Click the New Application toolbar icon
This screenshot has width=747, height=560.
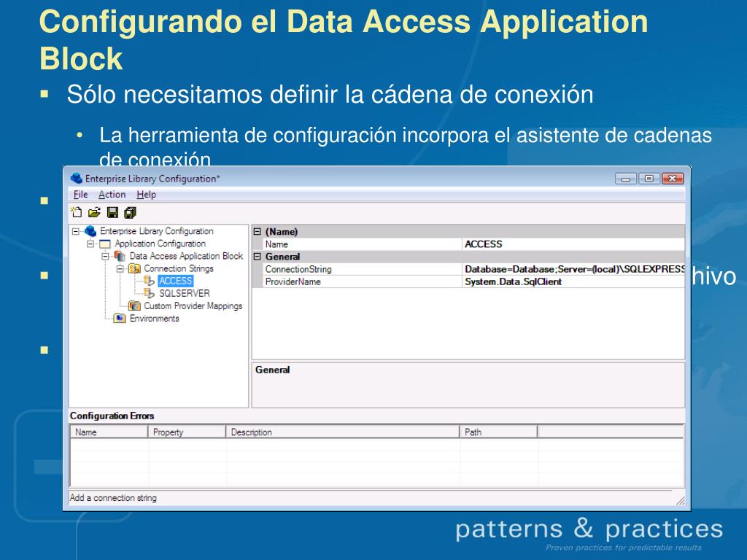[76, 212]
